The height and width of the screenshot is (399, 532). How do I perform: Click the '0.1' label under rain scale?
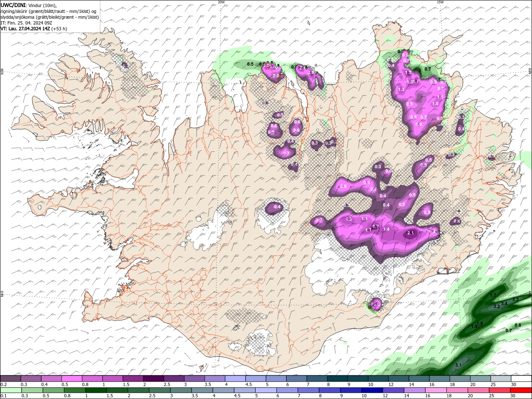point(3,396)
